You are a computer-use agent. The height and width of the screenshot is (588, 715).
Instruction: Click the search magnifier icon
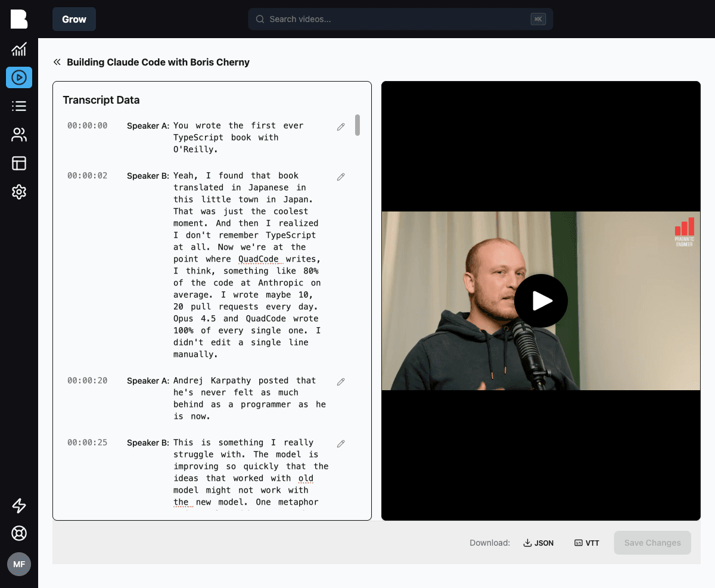(260, 19)
